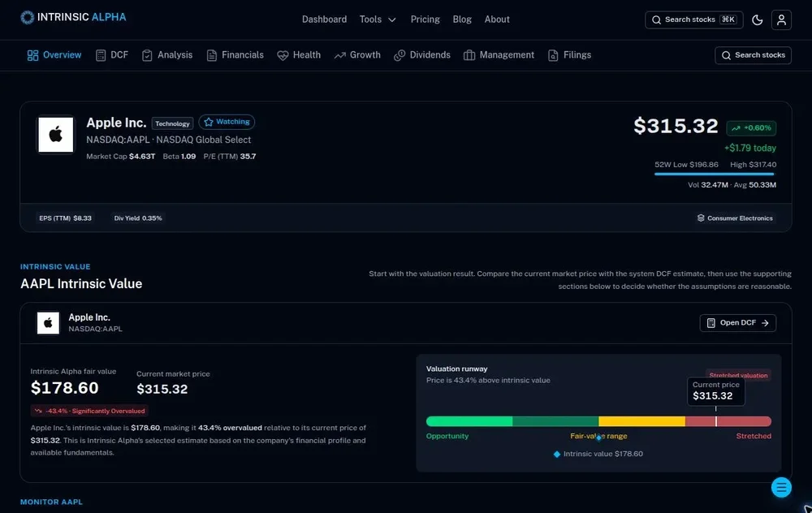The width and height of the screenshot is (812, 513).
Task: Click the Current price $315.32 tooltip
Action: [x=716, y=390]
